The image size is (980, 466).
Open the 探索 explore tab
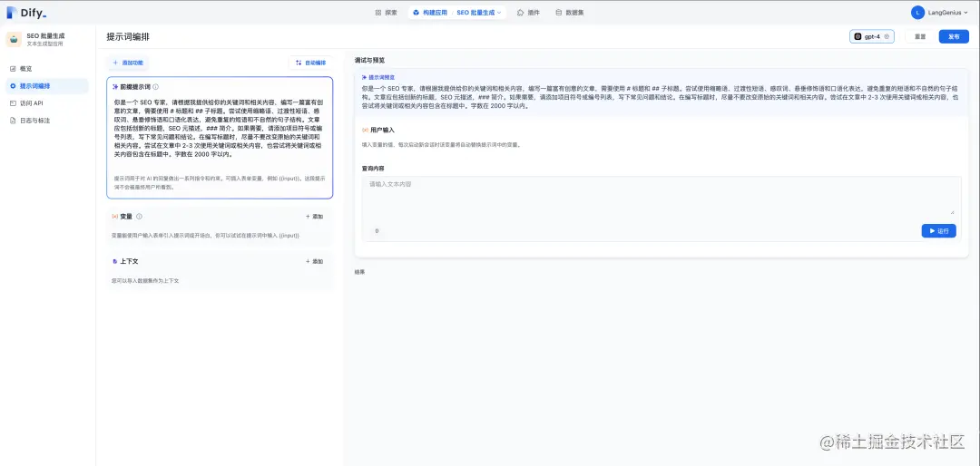[x=386, y=13]
